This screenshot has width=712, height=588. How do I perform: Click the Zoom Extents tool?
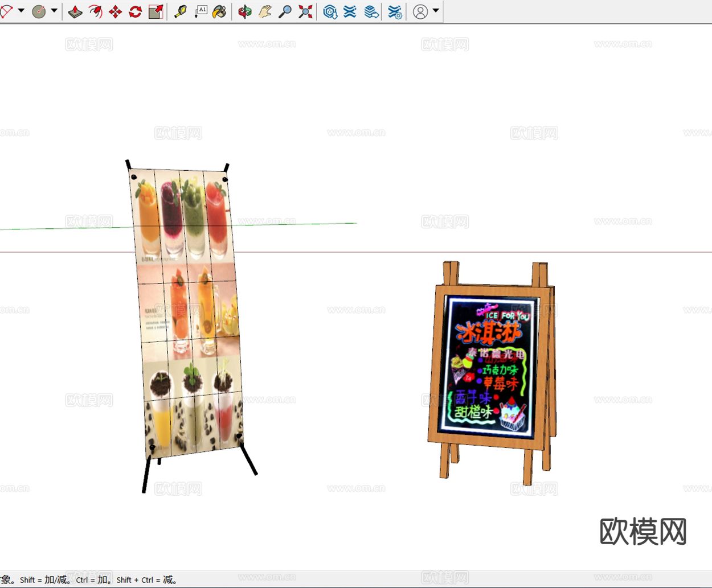[305, 11]
